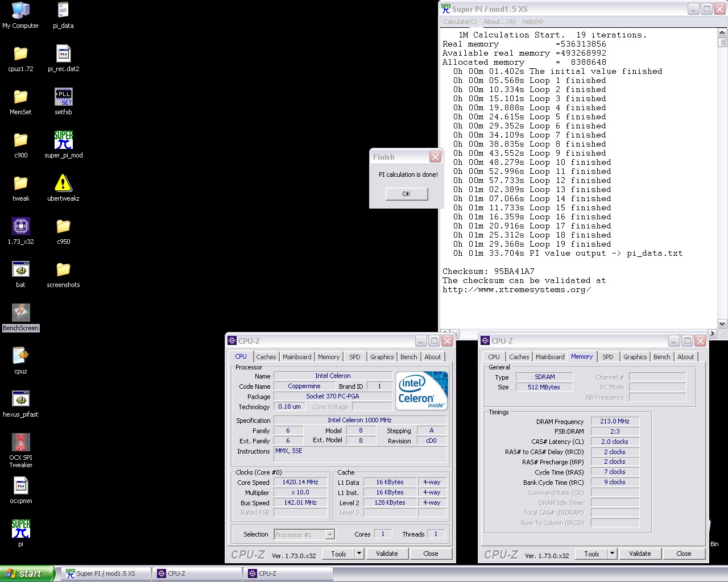The width and height of the screenshot is (728, 582).
Task: Open the Calculate(C) menu in Super PI
Action: pos(460,22)
